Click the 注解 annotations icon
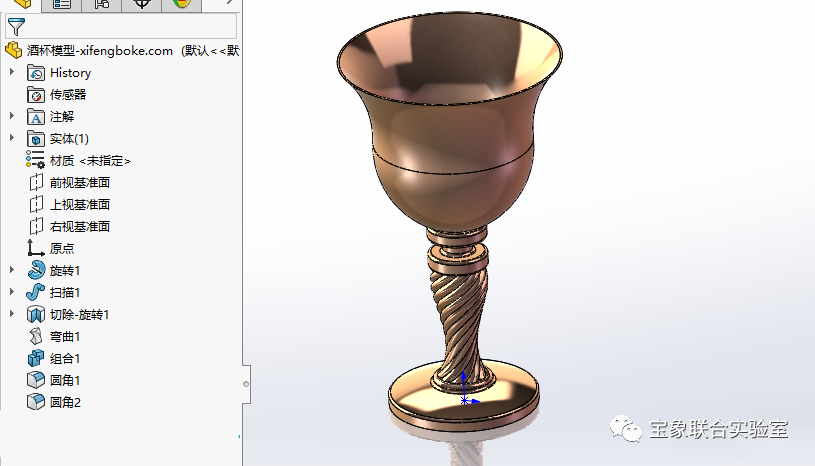This screenshot has height=466, width=815. coord(35,117)
